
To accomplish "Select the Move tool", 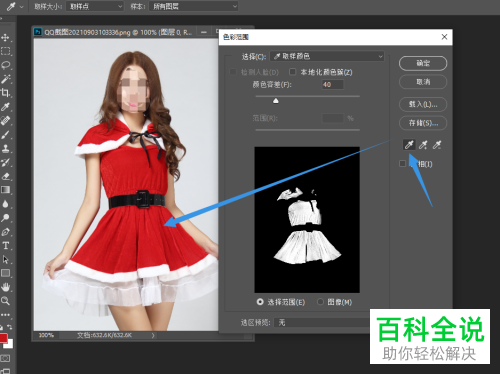I will coord(5,37).
